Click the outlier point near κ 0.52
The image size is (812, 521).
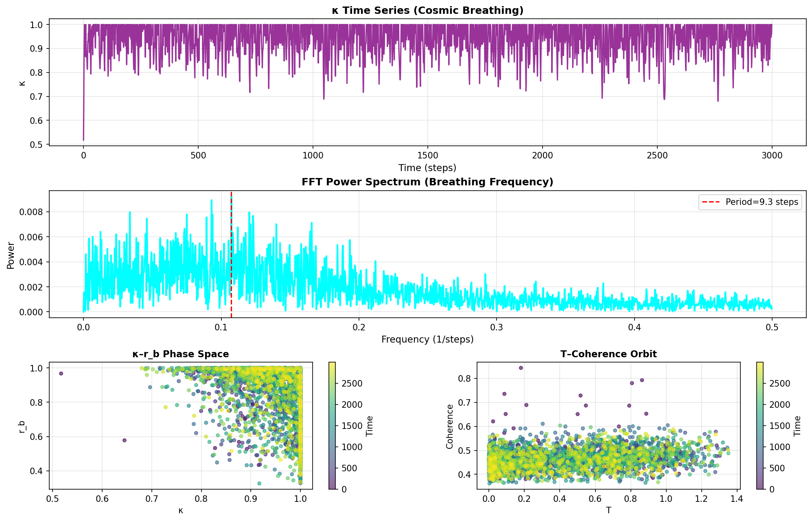click(x=61, y=374)
